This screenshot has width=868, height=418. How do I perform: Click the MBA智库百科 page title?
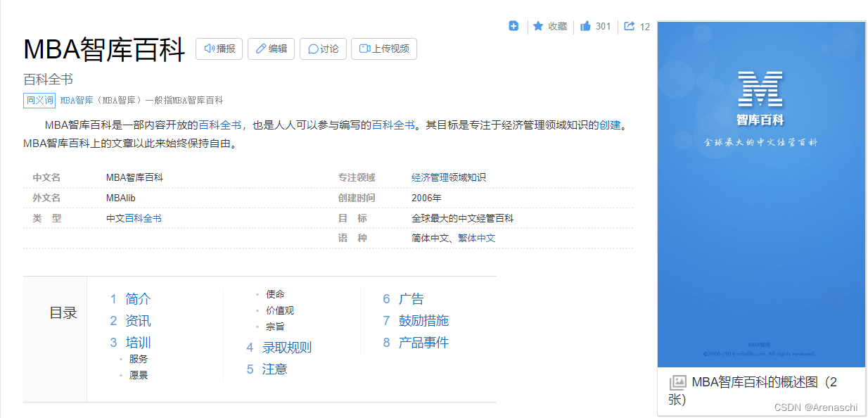pyautogui.click(x=104, y=49)
